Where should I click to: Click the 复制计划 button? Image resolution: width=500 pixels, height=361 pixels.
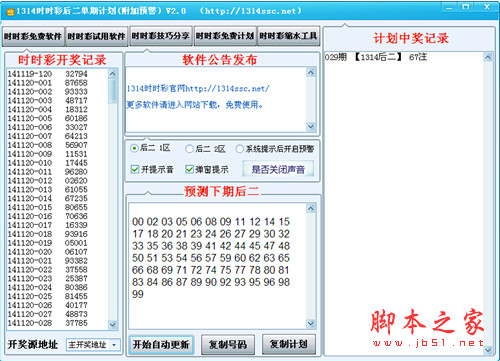coord(289,344)
